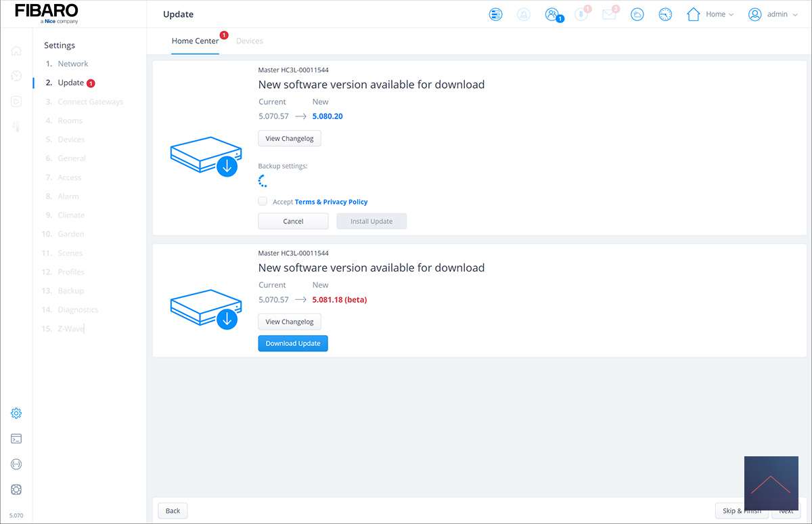Image resolution: width=812 pixels, height=524 pixels.
Task: Click the clock icon in header
Action: 665,14
